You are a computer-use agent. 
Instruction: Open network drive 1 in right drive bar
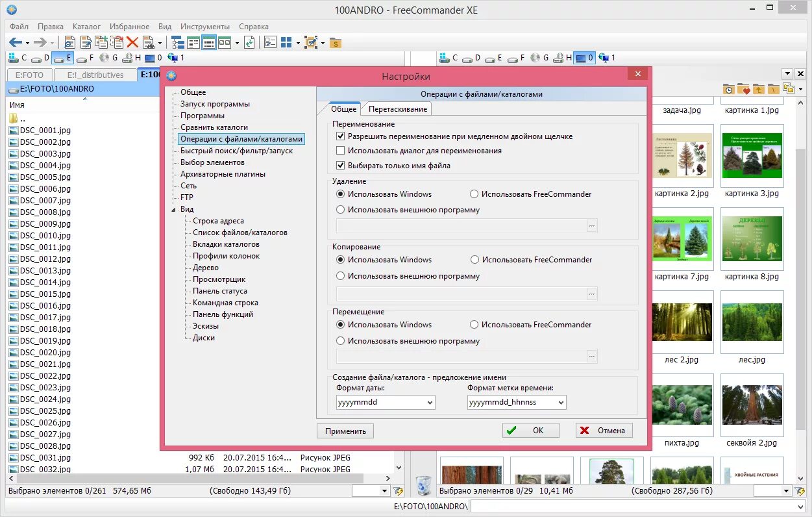click(x=607, y=58)
